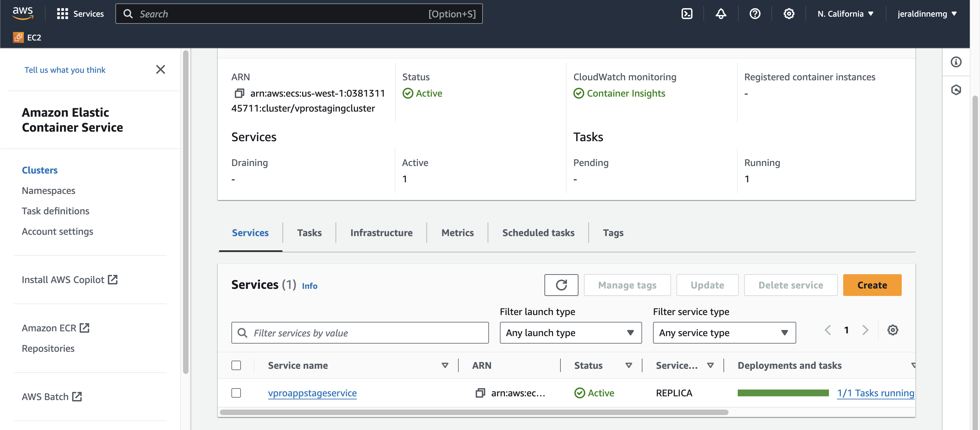Open the N. California region selector
The width and height of the screenshot is (980, 430).
point(845,14)
